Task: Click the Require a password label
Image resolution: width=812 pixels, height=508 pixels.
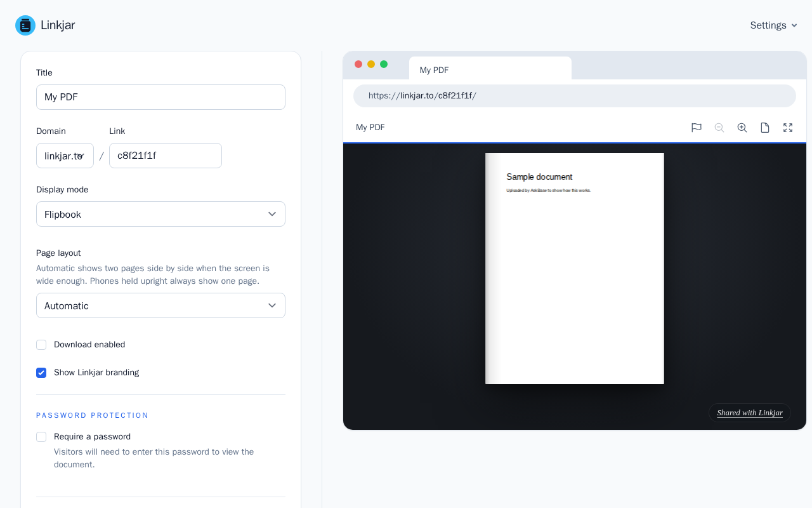Action: pos(93,437)
